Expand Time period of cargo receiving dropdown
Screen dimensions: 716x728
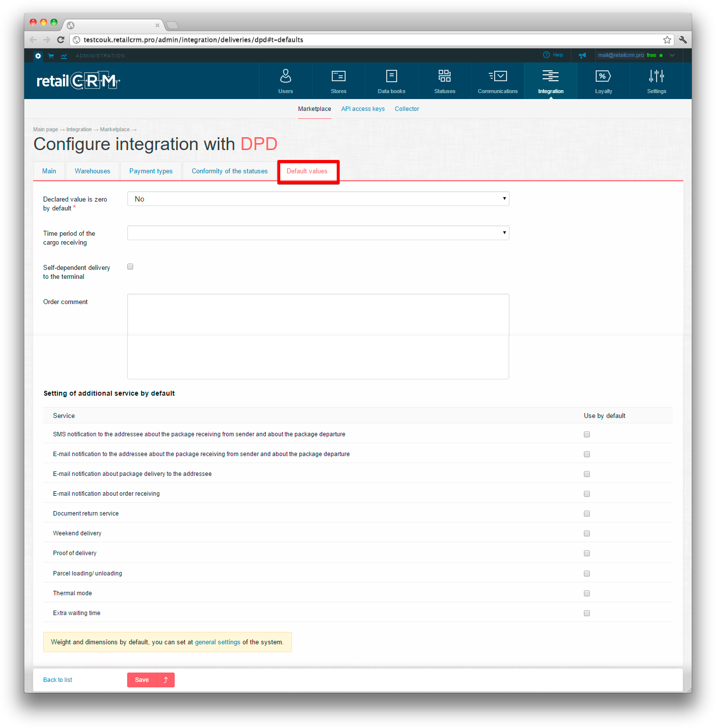point(318,233)
